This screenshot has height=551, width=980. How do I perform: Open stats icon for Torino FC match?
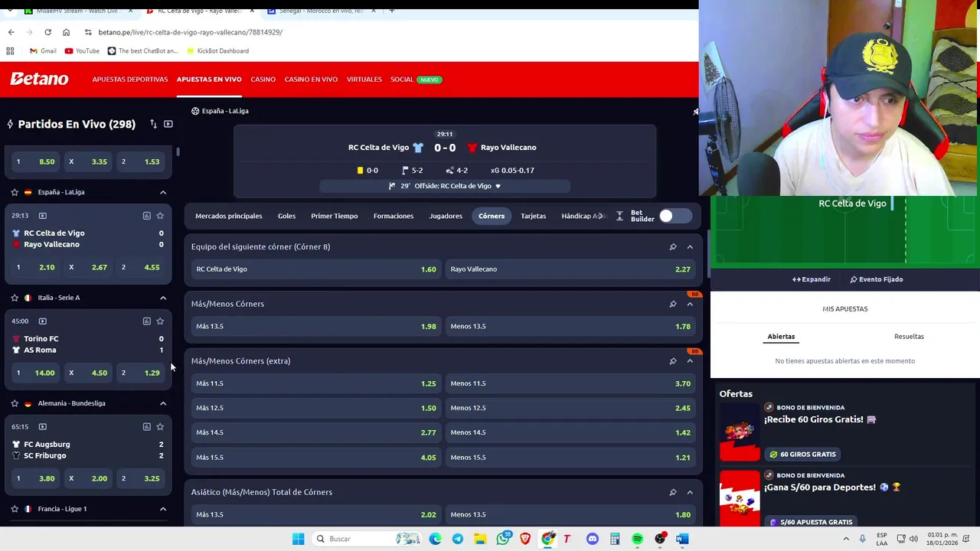(146, 321)
